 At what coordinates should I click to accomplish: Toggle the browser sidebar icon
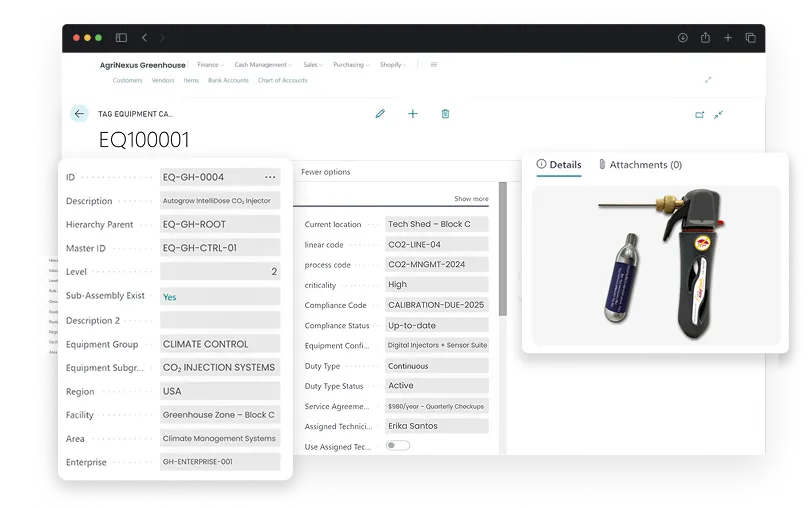[x=121, y=38]
